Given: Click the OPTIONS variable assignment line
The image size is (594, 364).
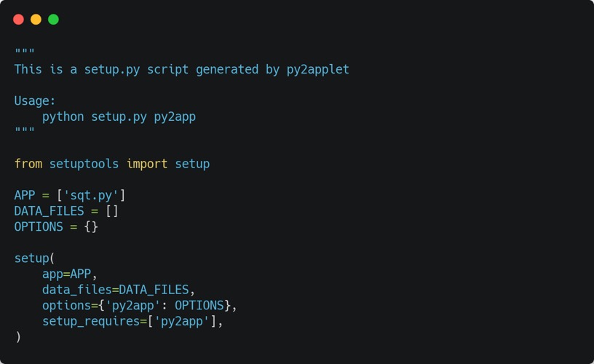Looking at the screenshot, I should click(x=56, y=226).
